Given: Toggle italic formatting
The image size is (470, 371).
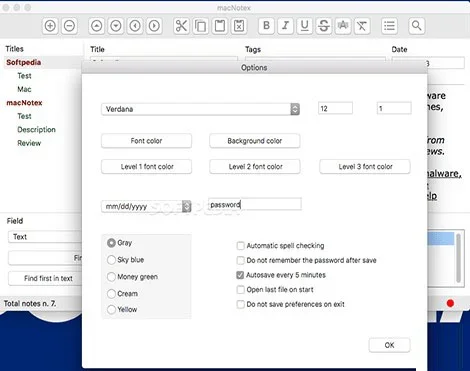Looking at the screenshot, I should (x=285, y=26).
